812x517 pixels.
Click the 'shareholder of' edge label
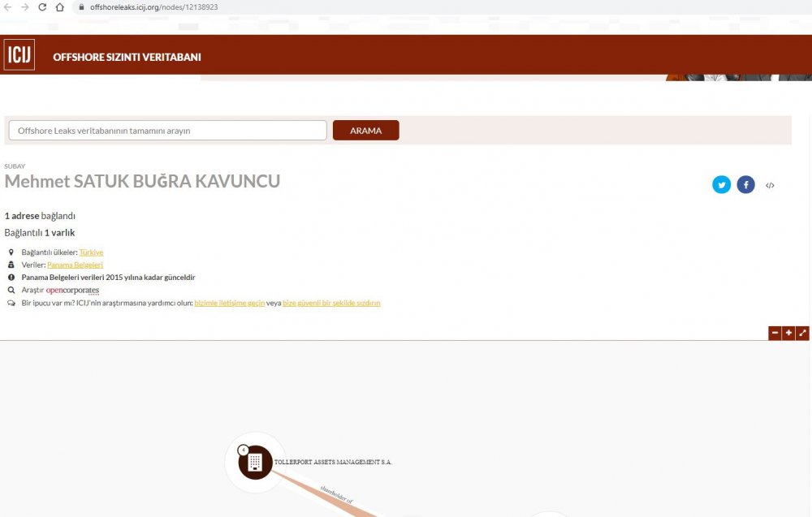click(x=337, y=495)
